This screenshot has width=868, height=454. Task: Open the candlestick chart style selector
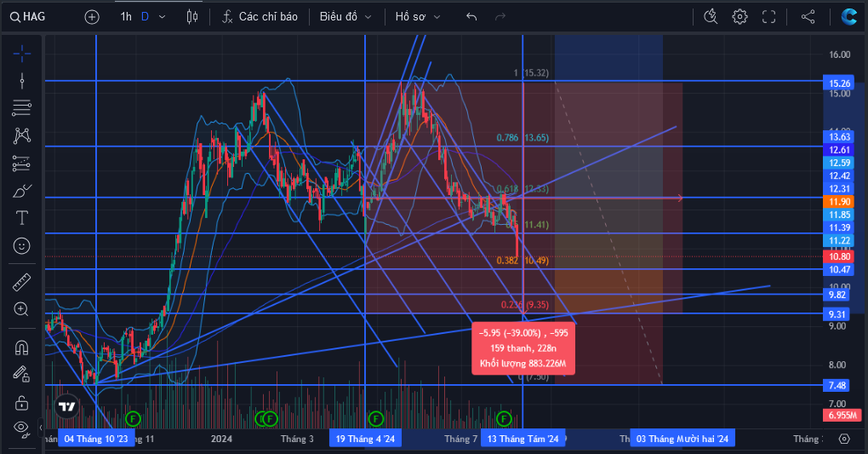[x=192, y=17]
